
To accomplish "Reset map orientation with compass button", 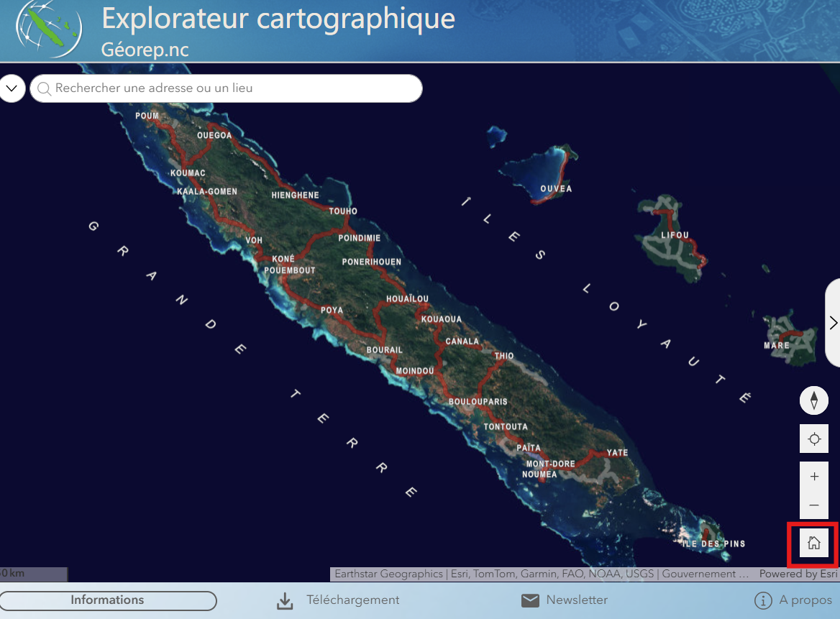I will coord(814,400).
